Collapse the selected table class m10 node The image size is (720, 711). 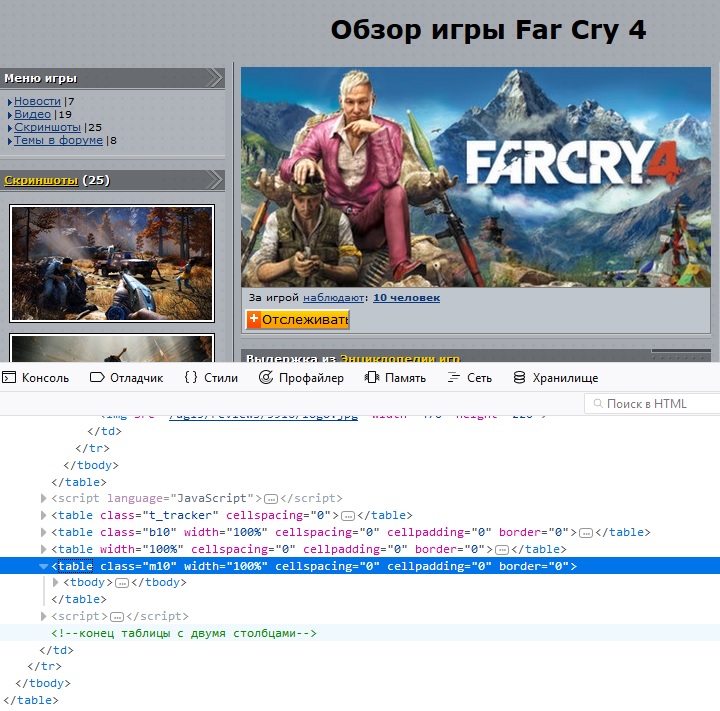pyautogui.click(x=44, y=566)
